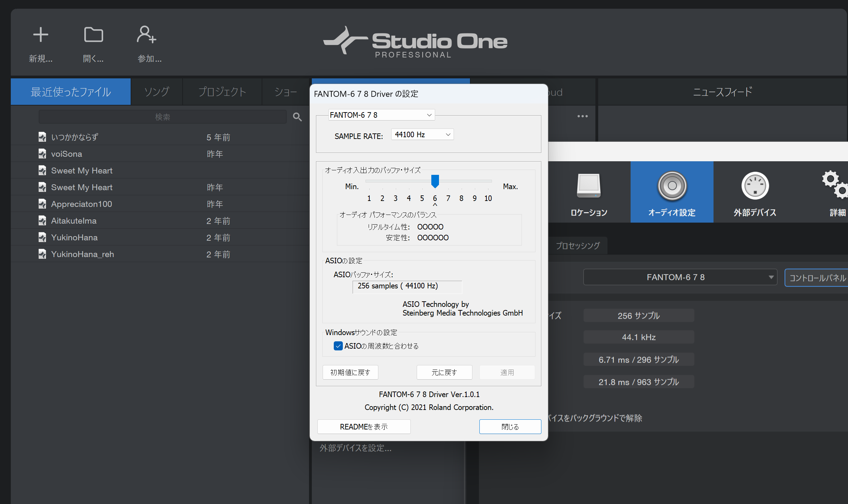
Task: Toggle the ASIOの周波数と合わせる checkbox
Action: (338, 346)
